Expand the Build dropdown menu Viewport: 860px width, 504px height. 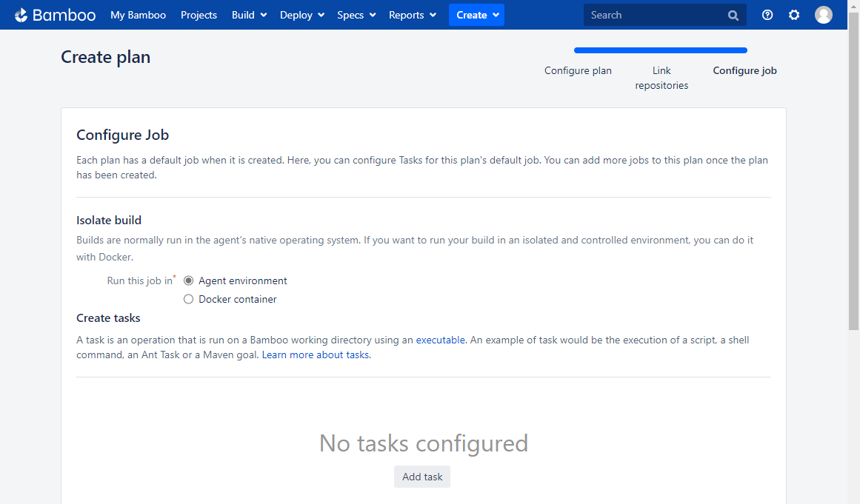pyautogui.click(x=249, y=15)
